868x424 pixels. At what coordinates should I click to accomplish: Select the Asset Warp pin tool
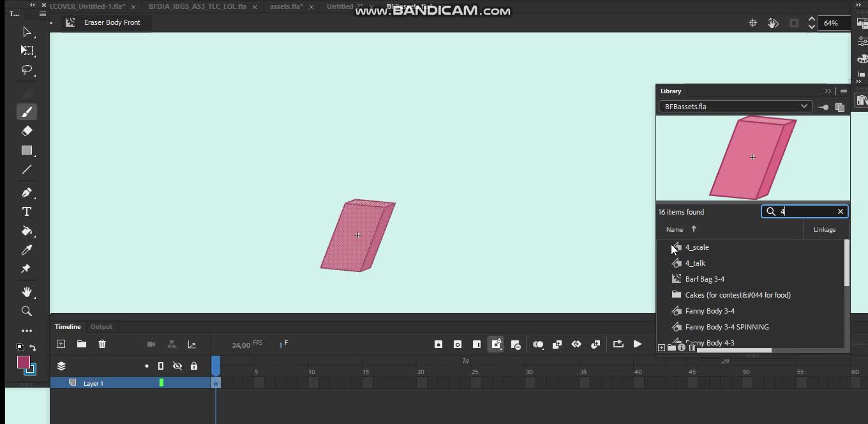coord(27,269)
